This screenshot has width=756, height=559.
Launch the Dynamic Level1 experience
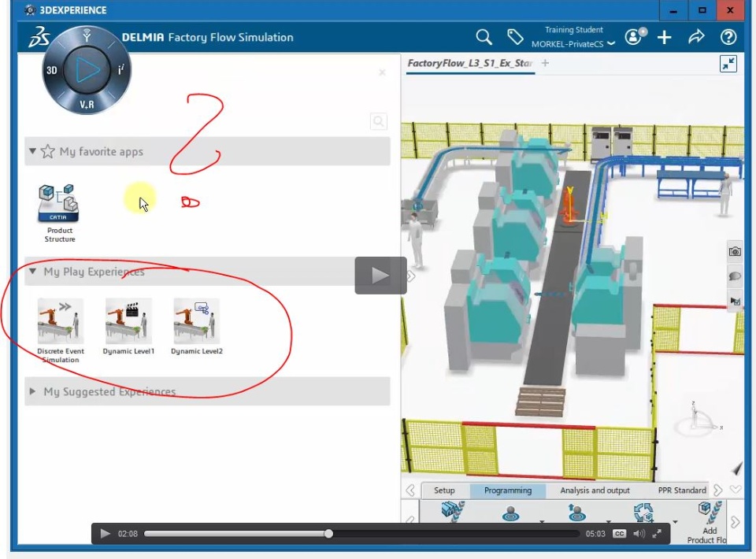(x=128, y=326)
